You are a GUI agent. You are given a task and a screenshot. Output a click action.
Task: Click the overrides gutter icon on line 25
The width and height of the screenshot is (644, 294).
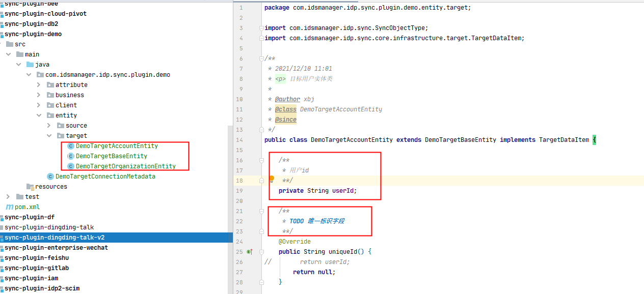249,252
